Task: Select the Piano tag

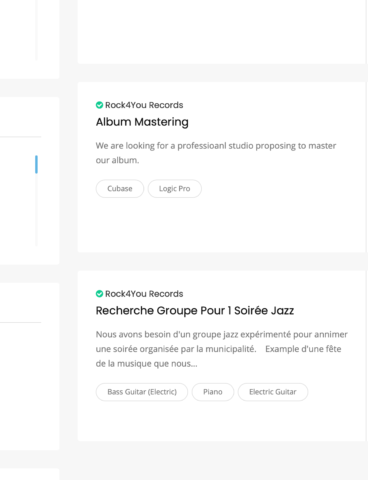Action: coord(213,392)
